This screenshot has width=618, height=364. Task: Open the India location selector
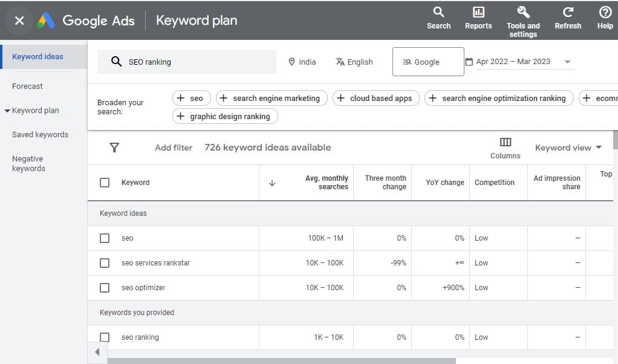click(303, 62)
